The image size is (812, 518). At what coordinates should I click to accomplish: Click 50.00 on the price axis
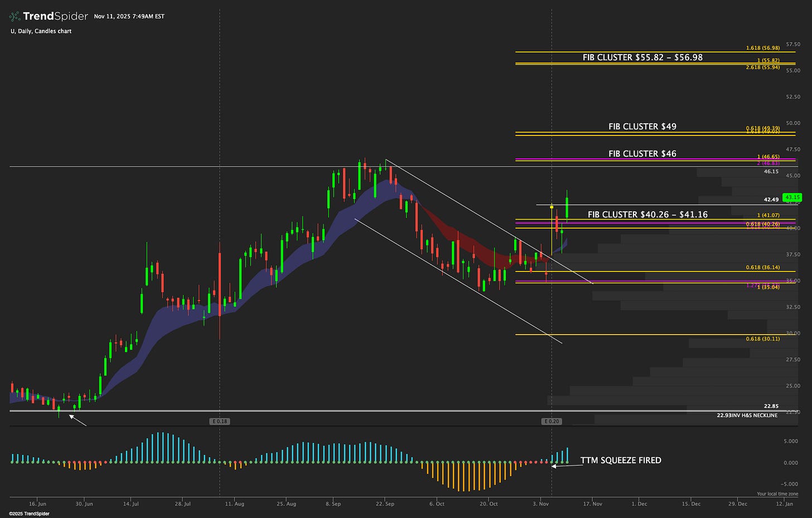click(793, 123)
